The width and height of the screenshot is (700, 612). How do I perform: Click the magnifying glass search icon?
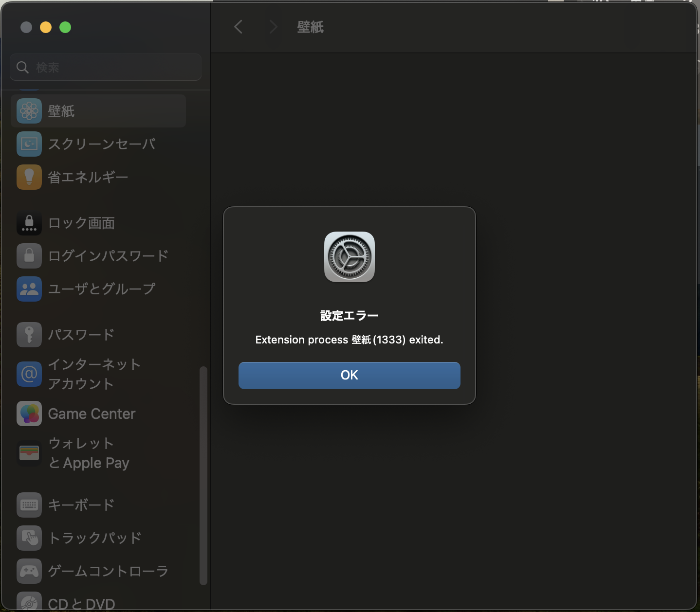click(x=22, y=67)
